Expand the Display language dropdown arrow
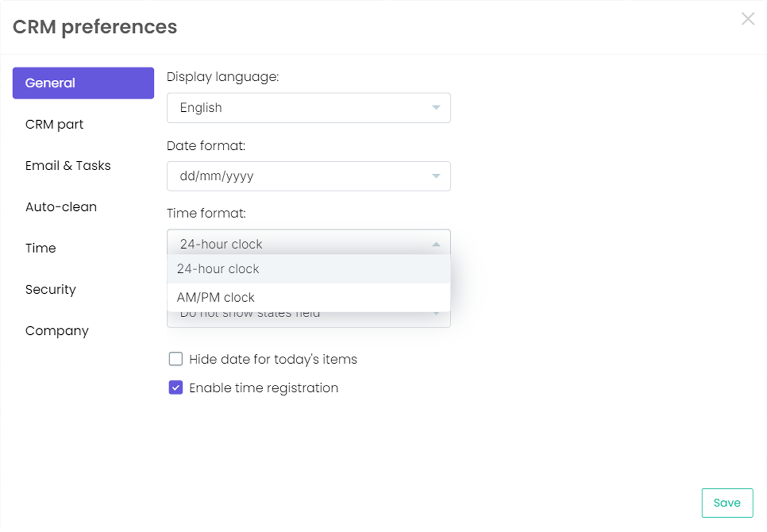 tap(436, 108)
